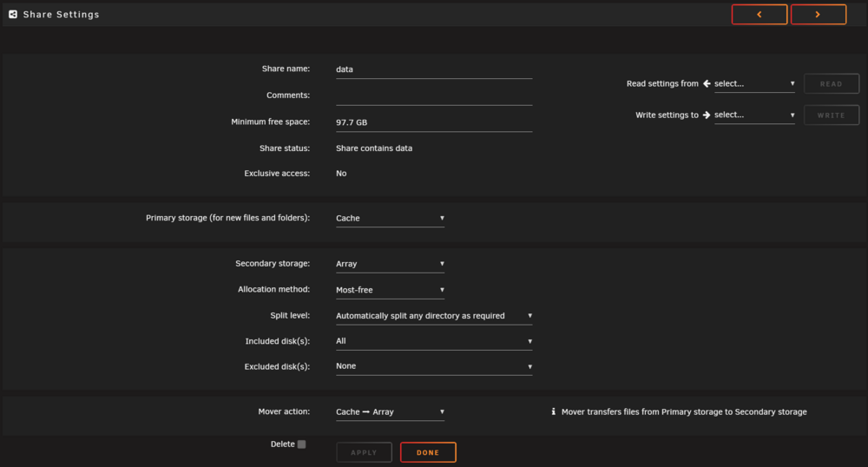Screen dimensions: 868x467
Task: Click left arrow beside Read settings from
Action: coord(707,83)
